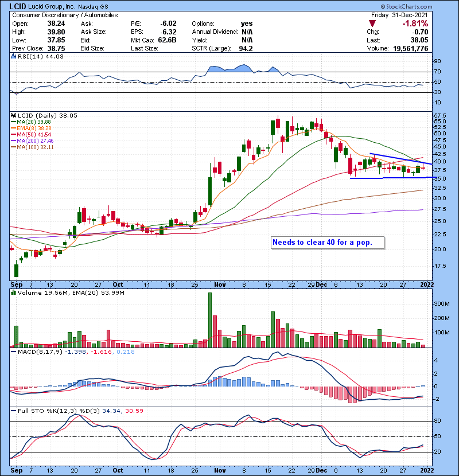This screenshot has height=476, width=459.
Task: Click Consumer Discretionary / Automobiles sector text
Action: coord(65,15)
